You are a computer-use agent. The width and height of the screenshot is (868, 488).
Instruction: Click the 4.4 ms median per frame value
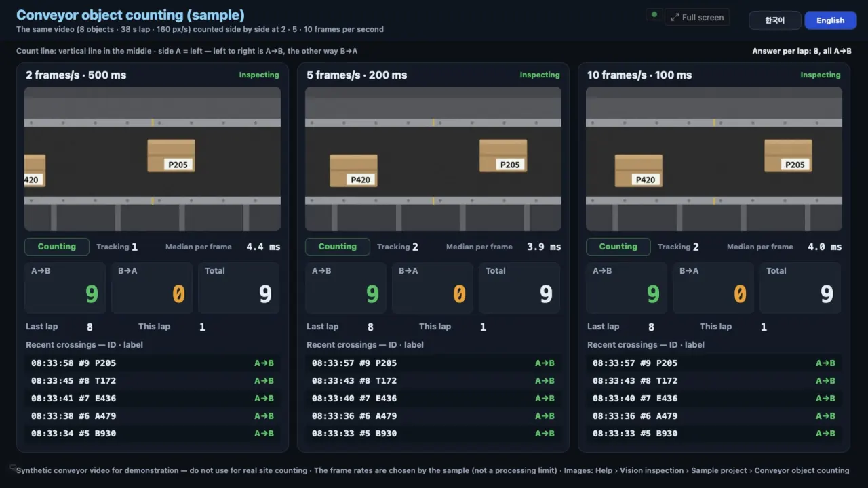263,247
